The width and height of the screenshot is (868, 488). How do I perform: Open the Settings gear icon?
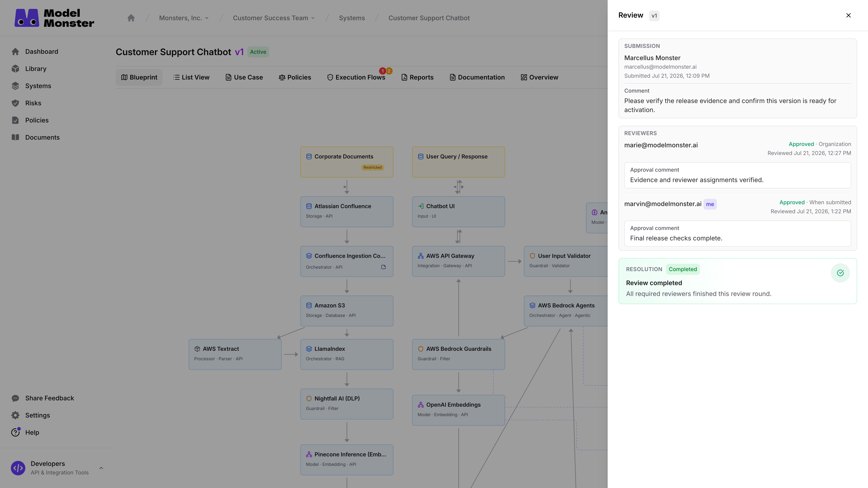16,415
